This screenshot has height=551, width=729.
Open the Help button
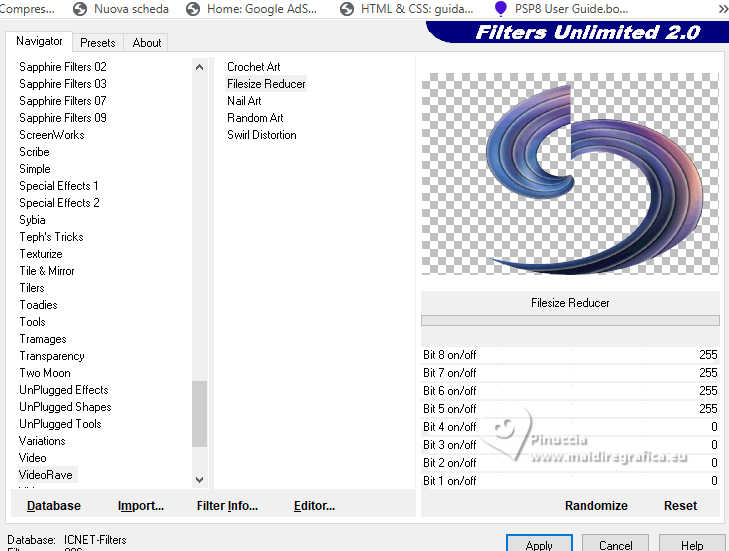pyautogui.click(x=692, y=544)
